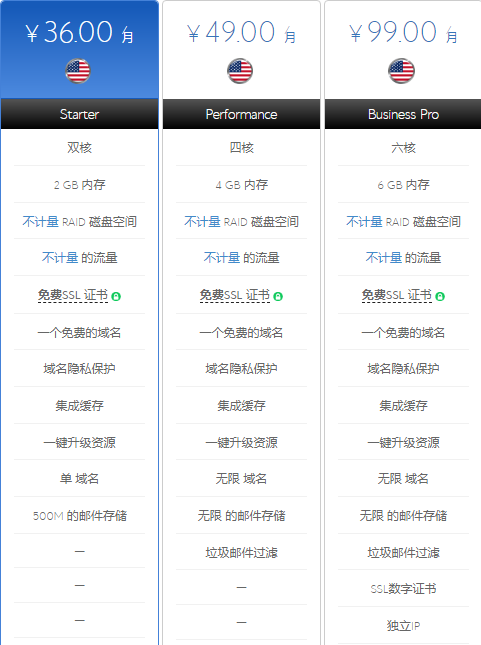Click 集成缓存 in the Starter column
This screenshot has height=645, width=481.
click(79, 406)
